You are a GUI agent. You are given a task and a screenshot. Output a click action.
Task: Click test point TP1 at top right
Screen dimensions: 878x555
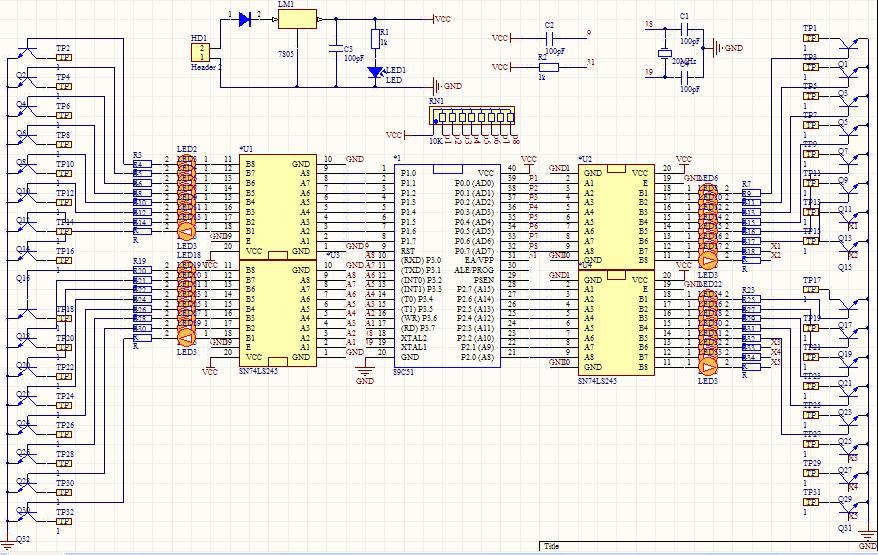810,38
